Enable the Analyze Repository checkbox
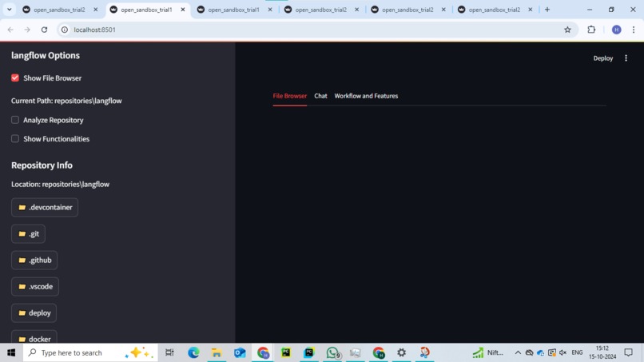 point(15,120)
